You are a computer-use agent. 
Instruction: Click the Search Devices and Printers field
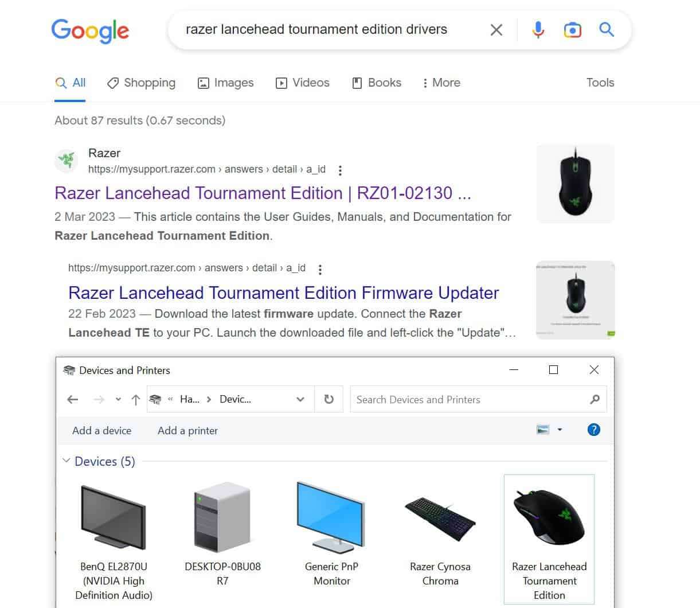[x=478, y=399]
